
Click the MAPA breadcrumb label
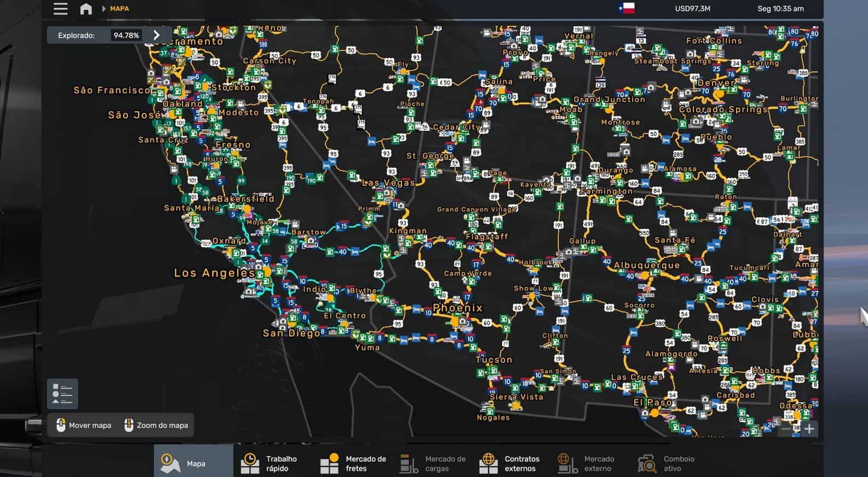pos(119,9)
